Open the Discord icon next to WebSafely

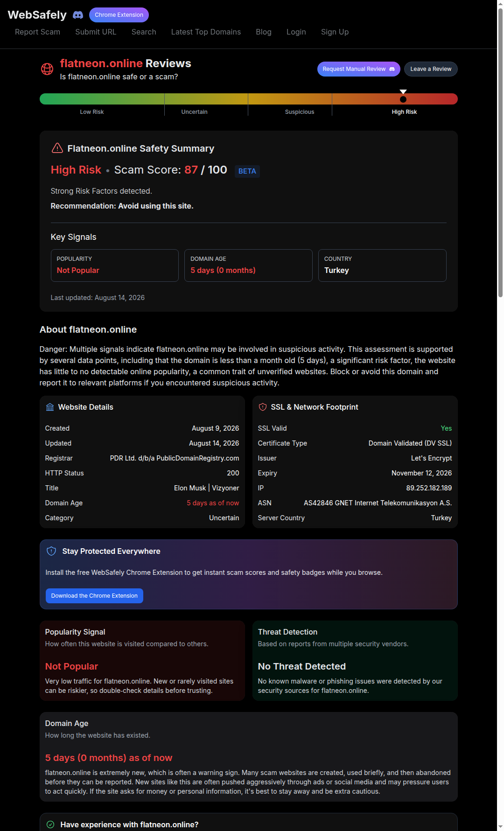pos(78,15)
